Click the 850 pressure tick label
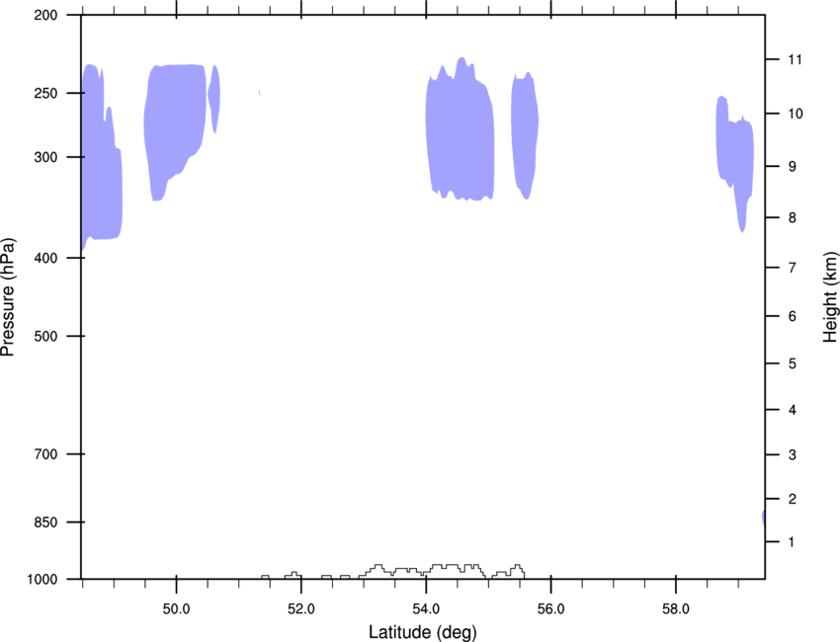The height and width of the screenshot is (642, 840). [45, 522]
